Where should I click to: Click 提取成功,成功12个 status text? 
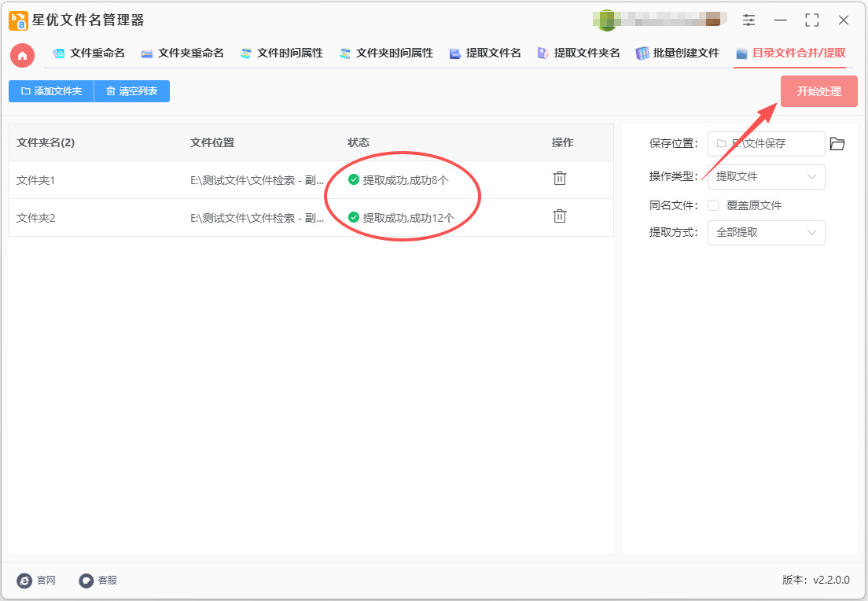(409, 218)
